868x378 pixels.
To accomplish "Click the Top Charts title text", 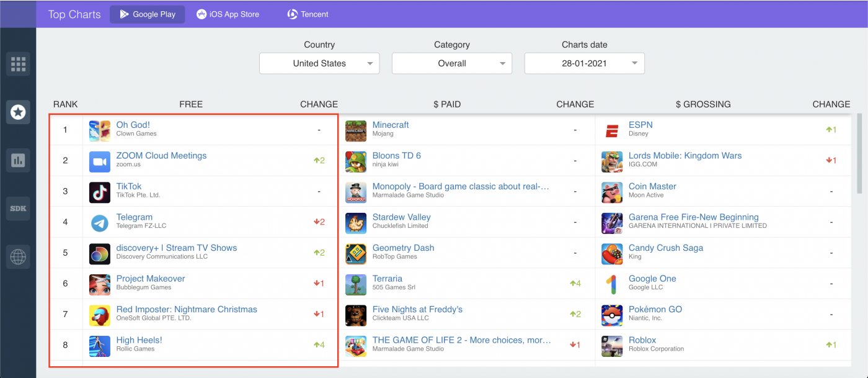I will [74, 14].
